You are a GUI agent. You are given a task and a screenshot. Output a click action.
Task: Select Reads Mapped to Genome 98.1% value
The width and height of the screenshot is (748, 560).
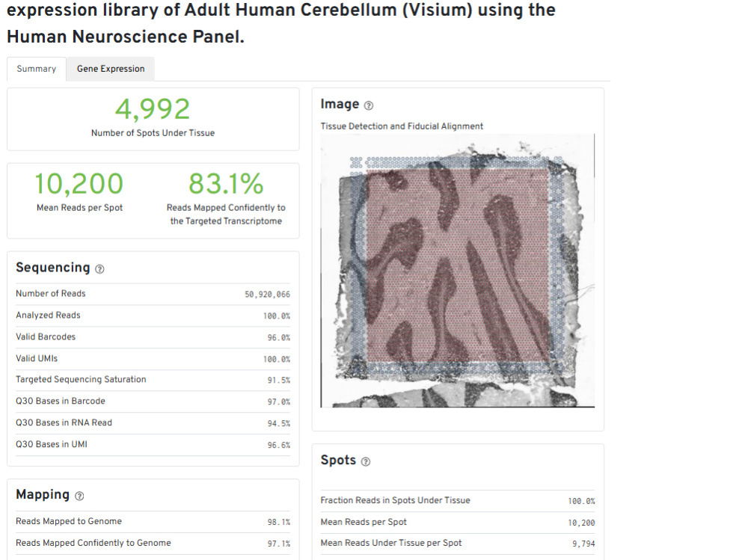pyautogui.click(x=278, y=522)
